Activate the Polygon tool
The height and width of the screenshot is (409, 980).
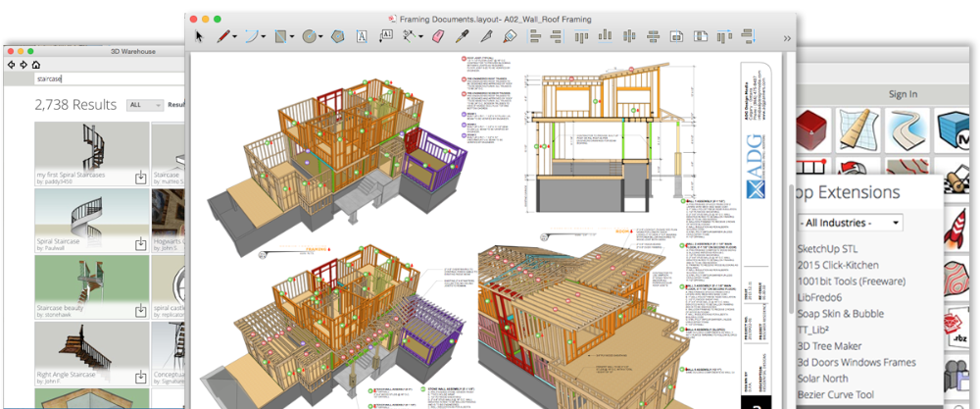pyautogui.click(x=336, y=36)
